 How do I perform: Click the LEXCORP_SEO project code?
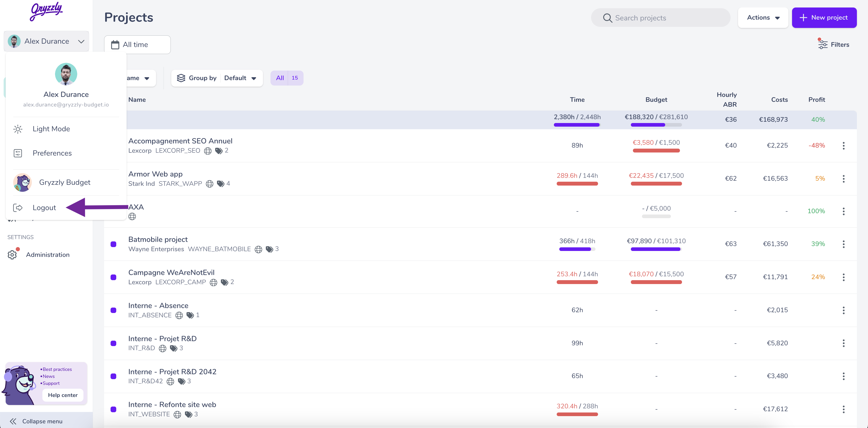177,151
